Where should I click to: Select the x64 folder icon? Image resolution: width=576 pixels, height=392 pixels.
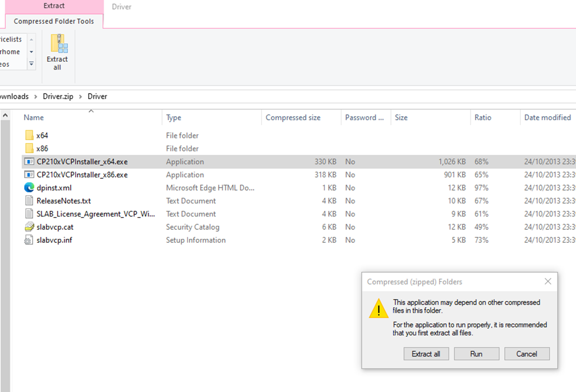coord(29,135)
